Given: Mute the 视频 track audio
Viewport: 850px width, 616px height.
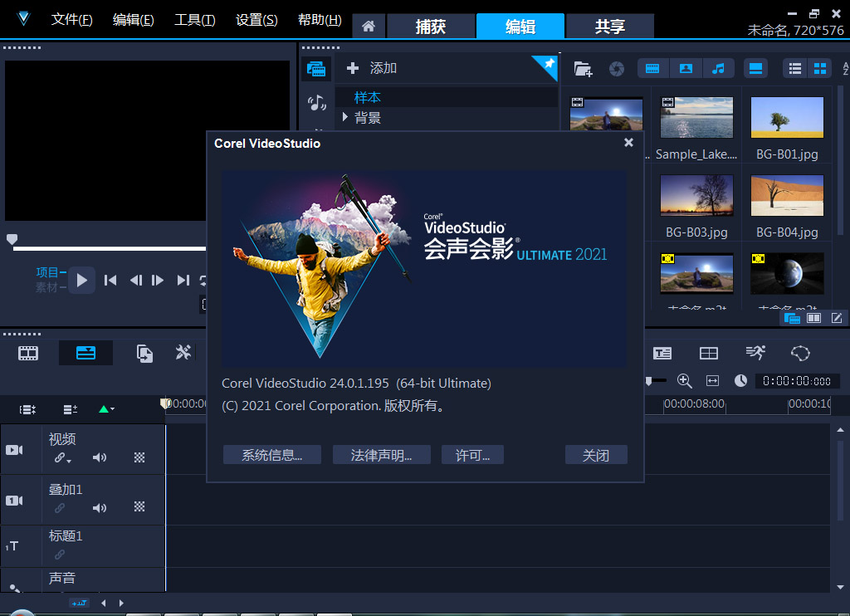Looking at the screenshot, I should (100, 457).
